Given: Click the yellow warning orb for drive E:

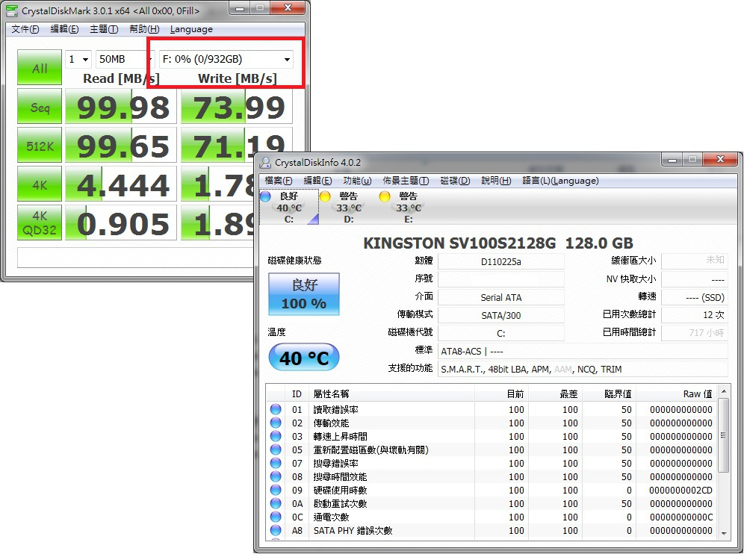Looking at the screenshot, I should 385,196.
